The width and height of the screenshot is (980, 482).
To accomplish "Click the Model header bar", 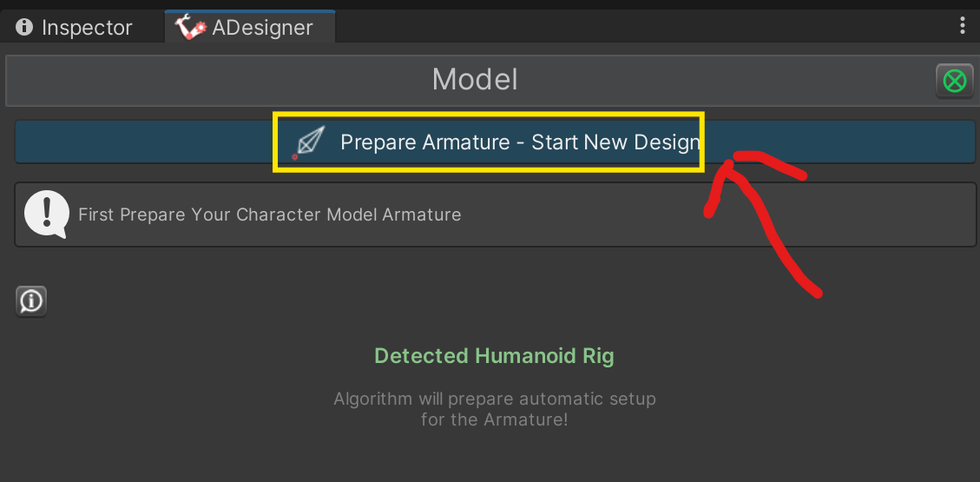I will pos(475,80).
